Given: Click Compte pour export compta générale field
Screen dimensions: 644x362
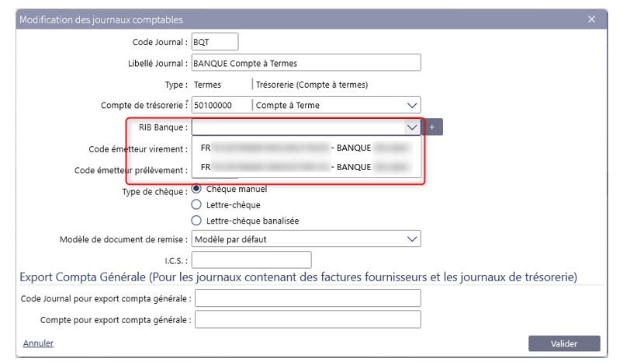Looking at the screenshot, I should (308, 319).
